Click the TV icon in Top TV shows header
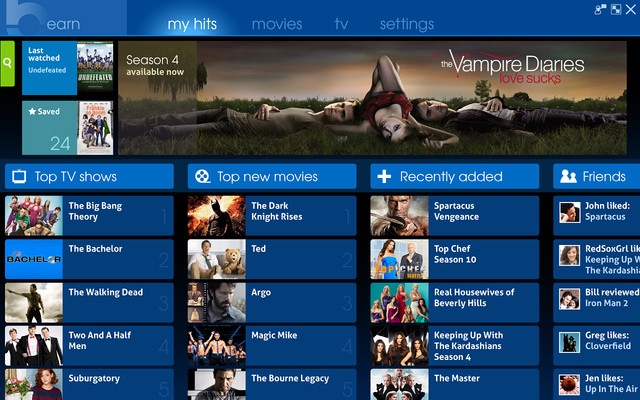640x400 pixels. (x=19, y=177)
